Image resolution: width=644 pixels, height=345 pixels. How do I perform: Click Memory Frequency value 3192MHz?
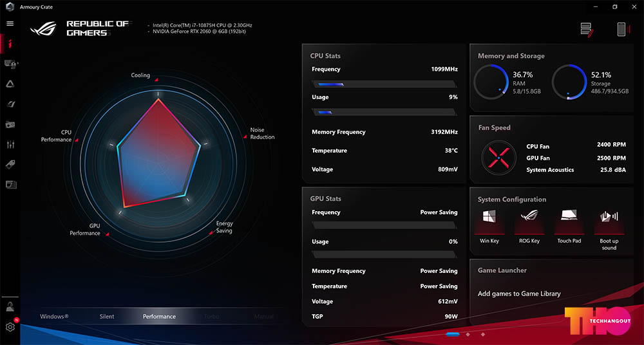(444, 132)
